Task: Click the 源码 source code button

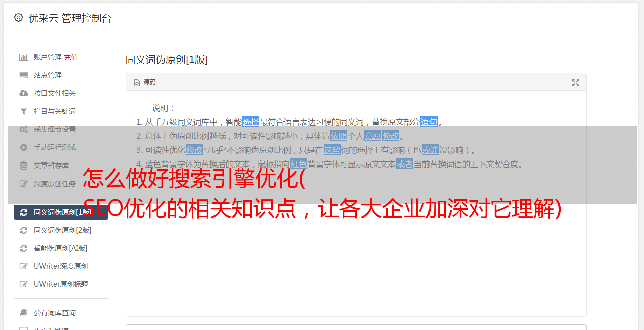Action: click(x=145, y=82)
